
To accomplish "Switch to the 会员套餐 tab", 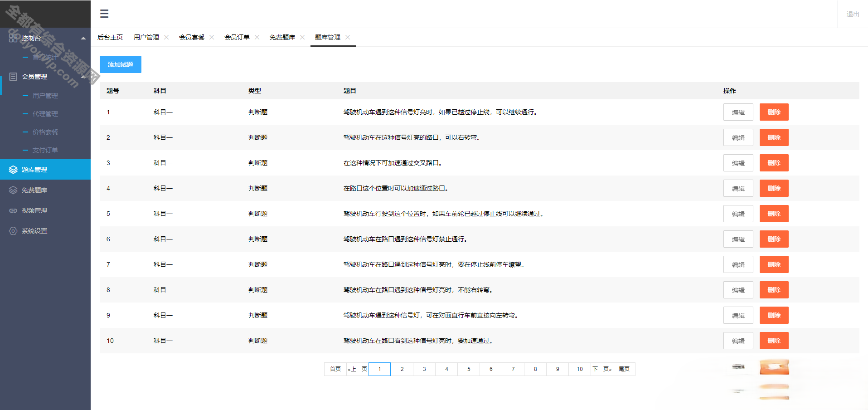I will pos(192,37).
